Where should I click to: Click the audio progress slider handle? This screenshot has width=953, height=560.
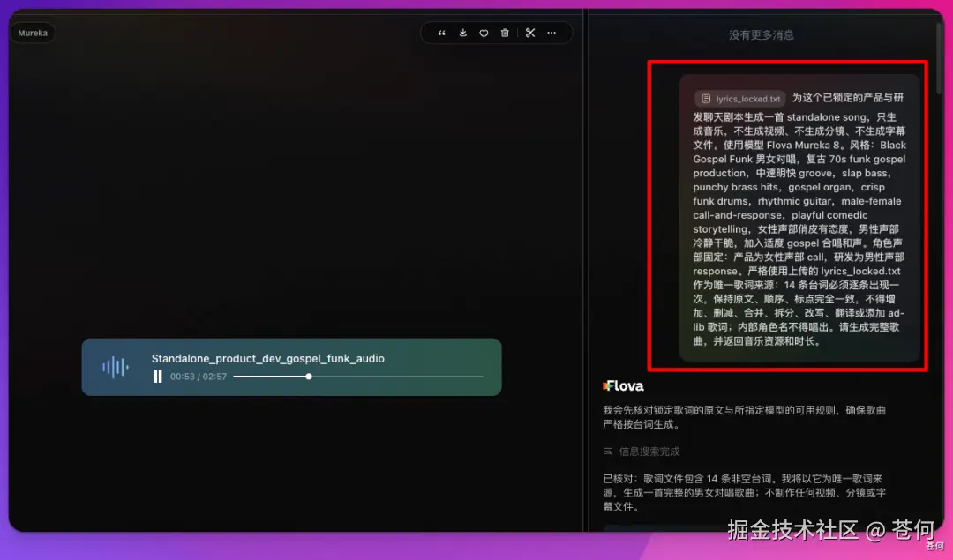click(x=309, y=377)
